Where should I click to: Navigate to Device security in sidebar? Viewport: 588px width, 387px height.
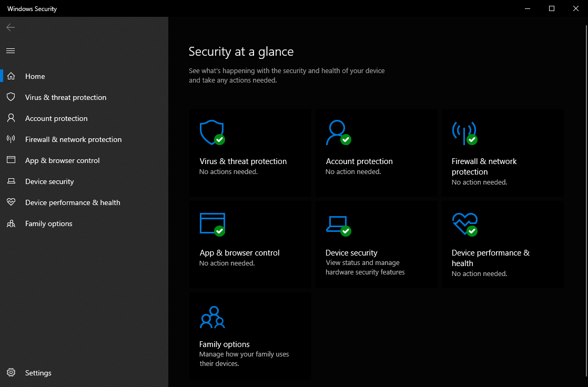coord(49,181)
